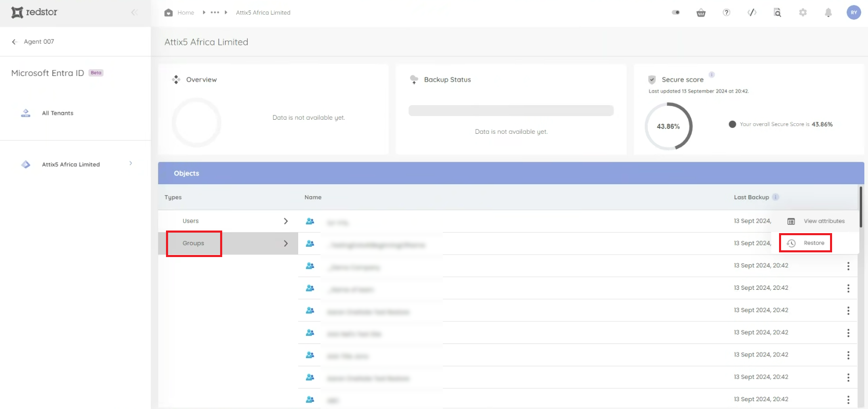Click the Secure score shield icon
The height and width of the screenshot is (409, 868).
652,80
